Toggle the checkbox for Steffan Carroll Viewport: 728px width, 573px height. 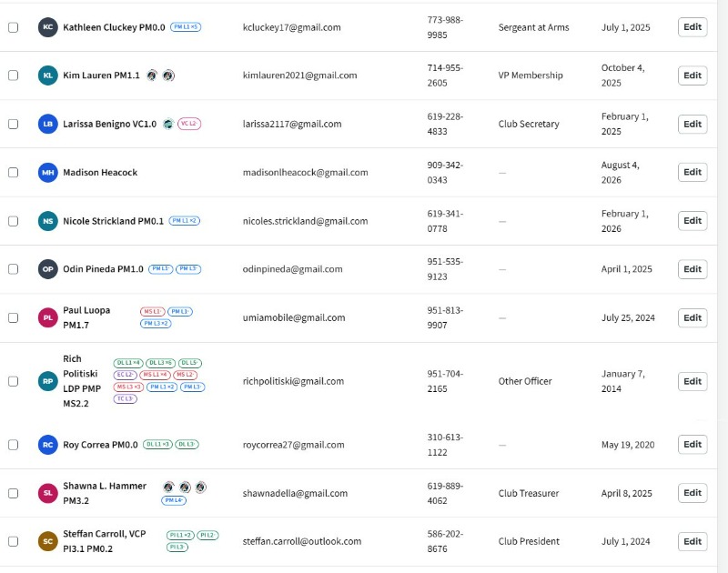click(x=14, y=541)
